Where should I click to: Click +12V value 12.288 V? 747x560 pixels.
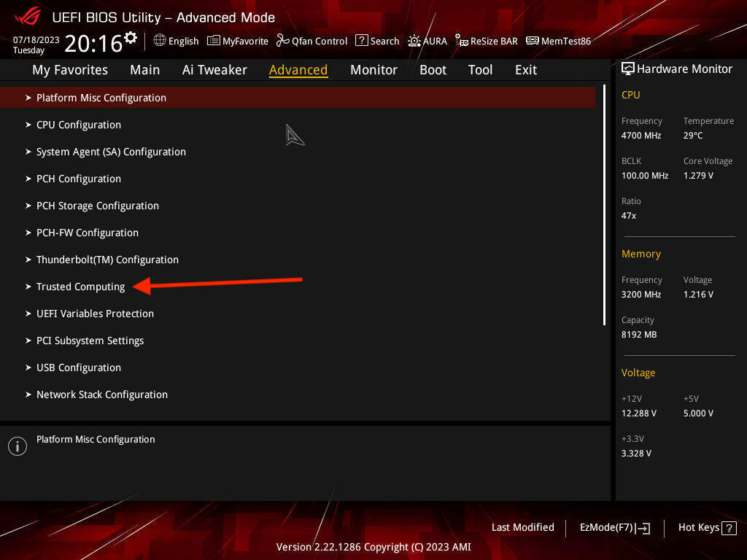pos(639,413)
